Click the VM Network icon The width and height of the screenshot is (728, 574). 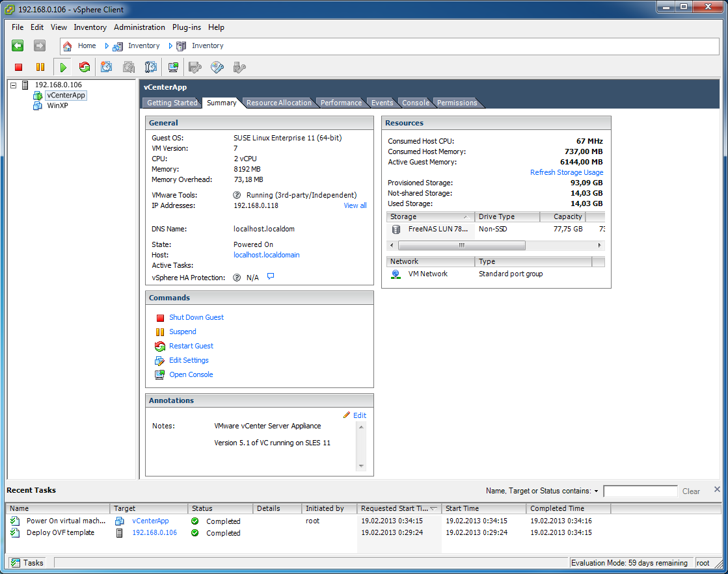[x=396, y=274]
